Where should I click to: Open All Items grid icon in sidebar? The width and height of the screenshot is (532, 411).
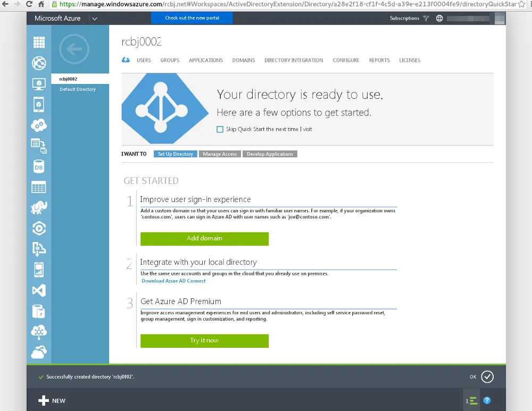tap(39, 43)
